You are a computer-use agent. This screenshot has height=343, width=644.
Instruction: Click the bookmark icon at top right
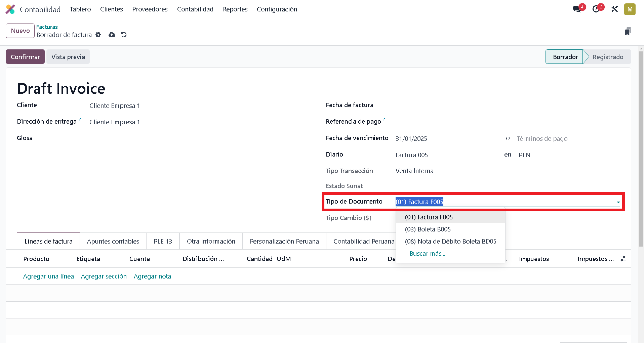[628, 32]
